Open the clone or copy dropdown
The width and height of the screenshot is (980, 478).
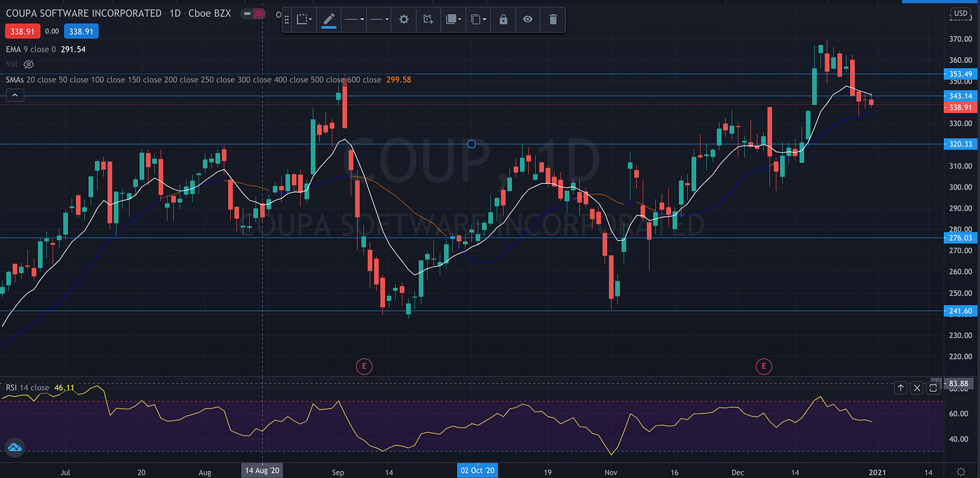point(479,20)
